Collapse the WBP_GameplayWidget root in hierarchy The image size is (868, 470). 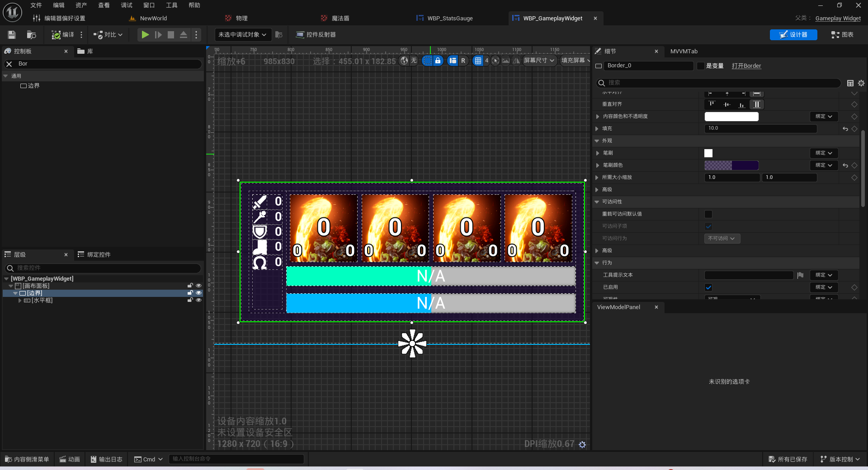[x=6, y=279]
